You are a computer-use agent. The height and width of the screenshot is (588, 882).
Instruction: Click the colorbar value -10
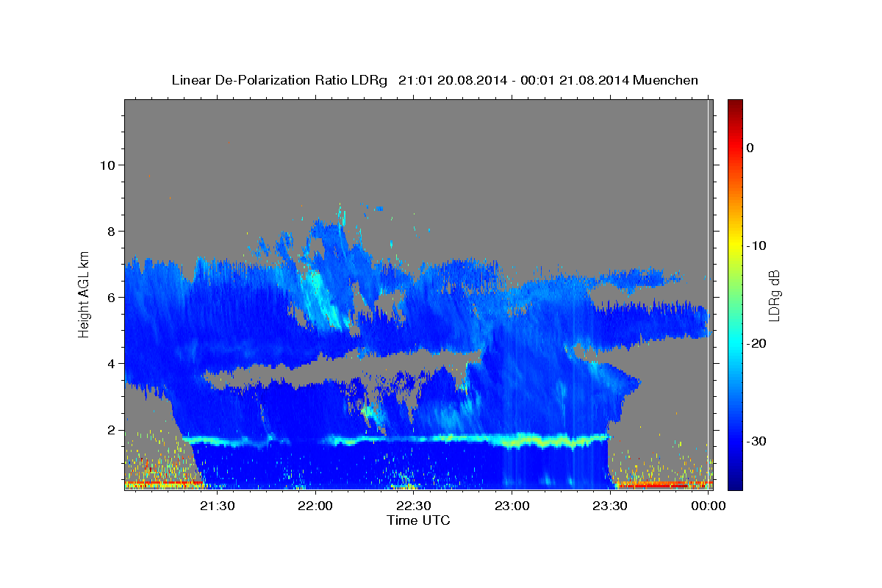click(x=756, y=245)
